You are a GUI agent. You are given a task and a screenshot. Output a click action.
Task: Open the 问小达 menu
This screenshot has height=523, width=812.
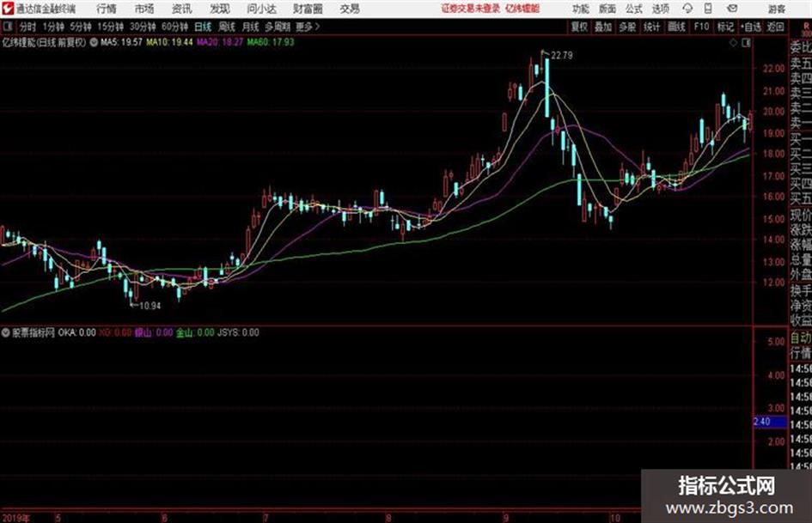(262, 9)
